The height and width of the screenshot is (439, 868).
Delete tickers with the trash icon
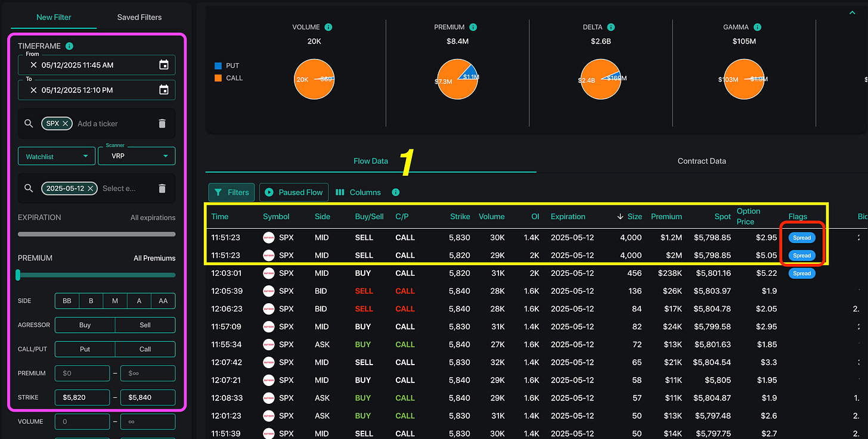(x=162, y=123)
